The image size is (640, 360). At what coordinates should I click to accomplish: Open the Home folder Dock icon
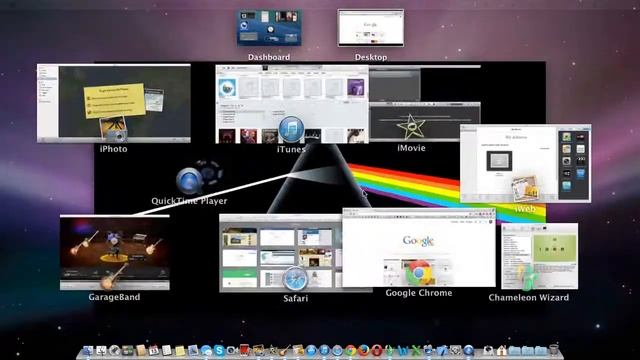pos(502,350)
